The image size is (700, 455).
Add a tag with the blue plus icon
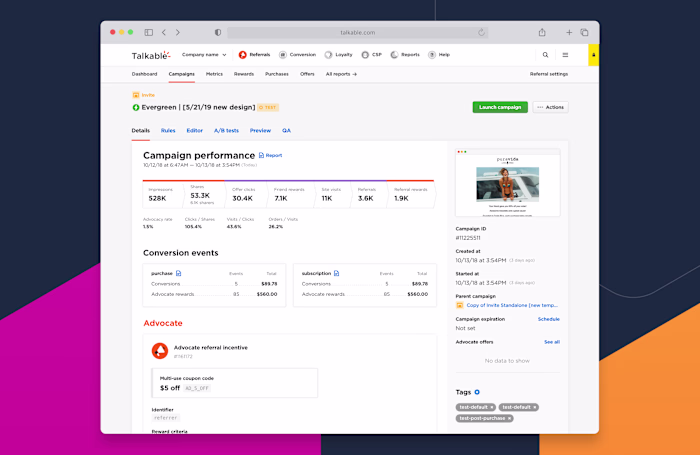pos(477,392)
